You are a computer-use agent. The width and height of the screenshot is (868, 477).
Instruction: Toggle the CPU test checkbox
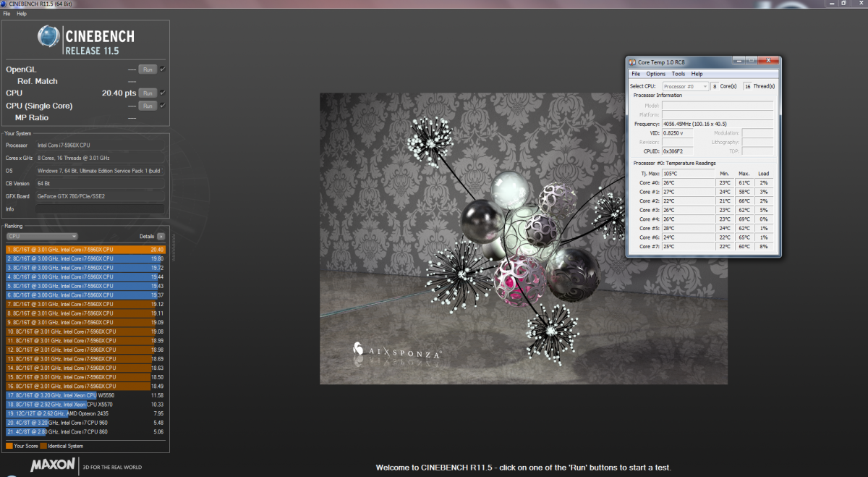(163, 93)
